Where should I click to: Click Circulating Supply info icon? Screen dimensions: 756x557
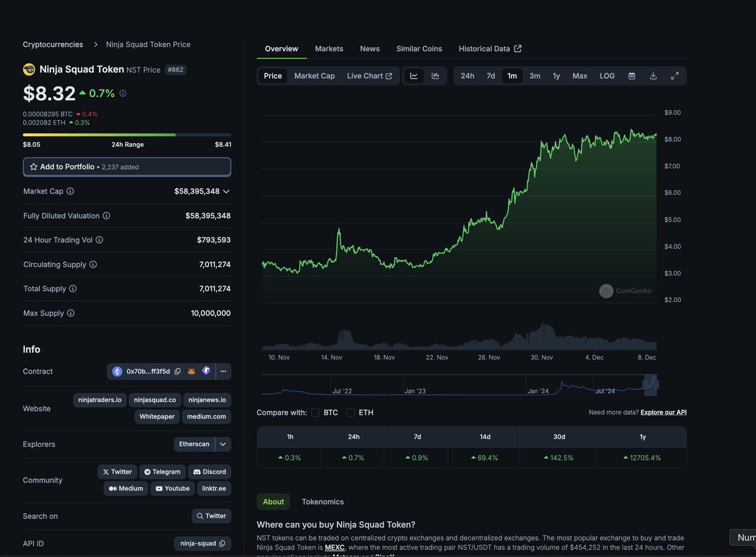(93, 265)
